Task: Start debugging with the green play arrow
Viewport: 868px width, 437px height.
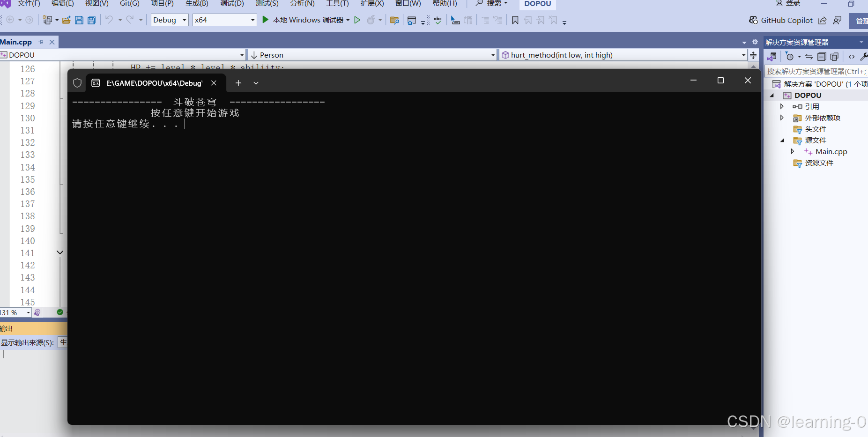Action: [x=265, y=20]
